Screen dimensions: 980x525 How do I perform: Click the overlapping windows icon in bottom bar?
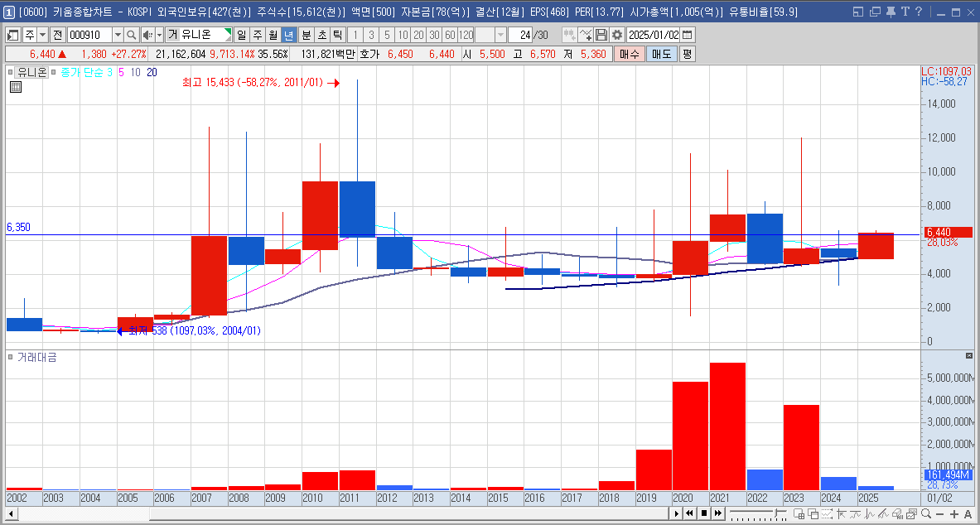[x=813, y=513]
